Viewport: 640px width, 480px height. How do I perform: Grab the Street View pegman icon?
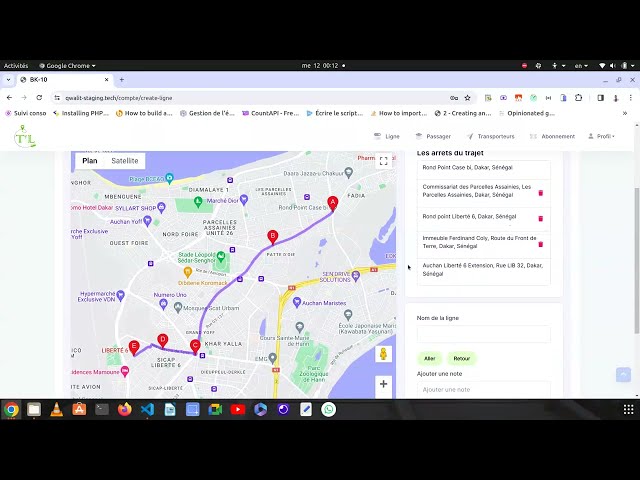pyautogui.click(x=383, y=354)
